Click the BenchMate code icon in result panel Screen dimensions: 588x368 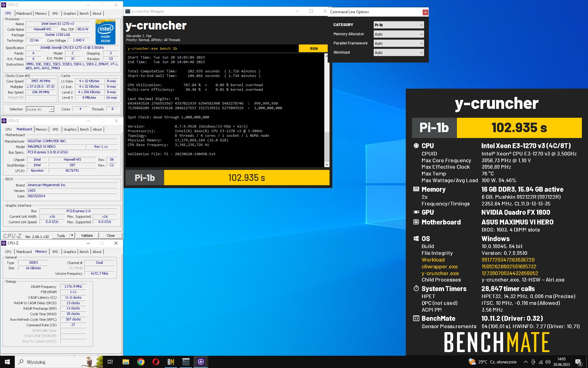[416, 318]
